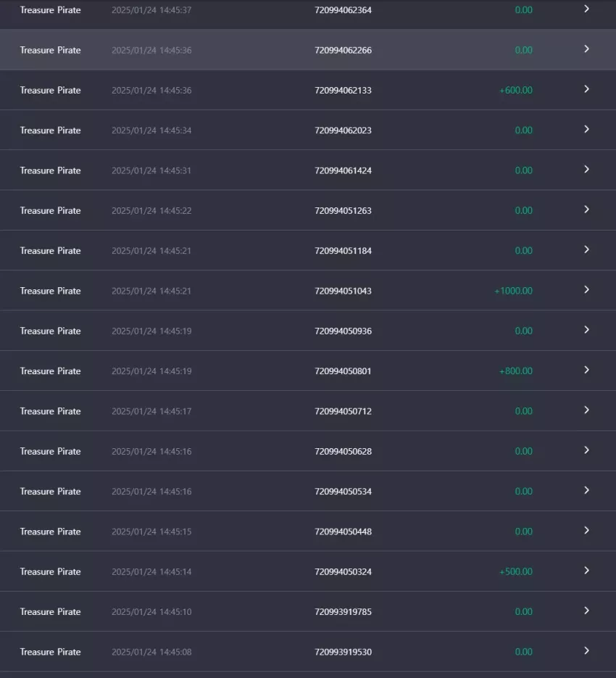Open chevron for bet 720994062266 row
Image resolution: width=616 pixels, height=678 pixels.
586,49
